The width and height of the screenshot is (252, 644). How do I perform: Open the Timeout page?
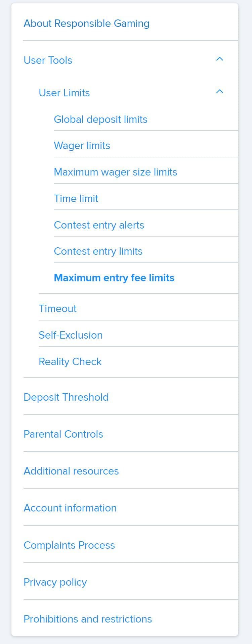click(x=57, y=308)
